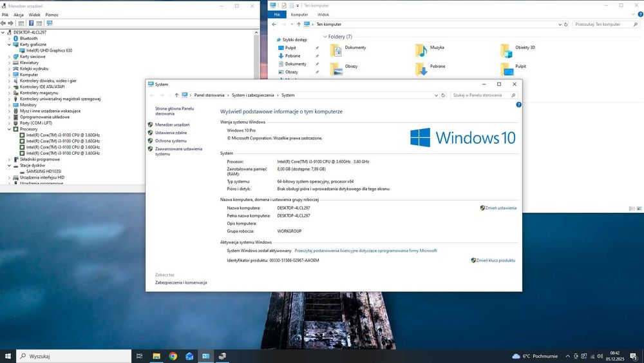The image size is (644, 363).
Task: Click the network icon in system tray
Action: coord(592,356)
